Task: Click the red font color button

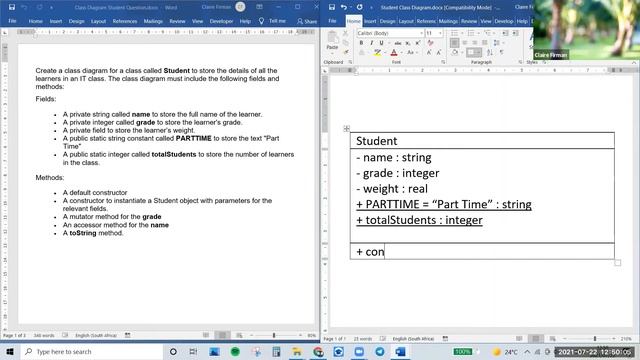Action: pyautogui.click(x=394, y=53)
